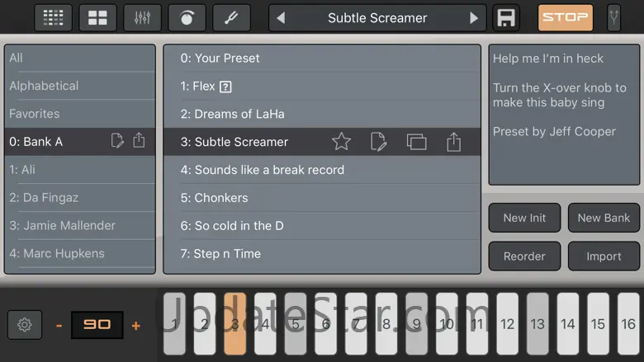Rename Subtle Screamer using the edit icon

pos(379,142)
